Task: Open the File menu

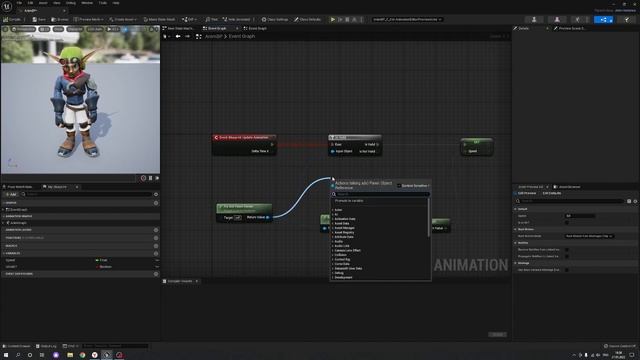Action: [19, 3]
